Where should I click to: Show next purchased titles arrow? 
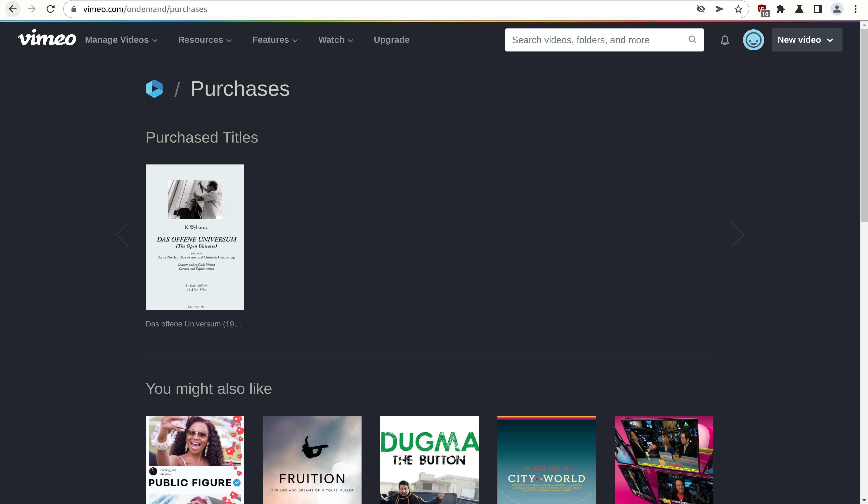(738, 235)
